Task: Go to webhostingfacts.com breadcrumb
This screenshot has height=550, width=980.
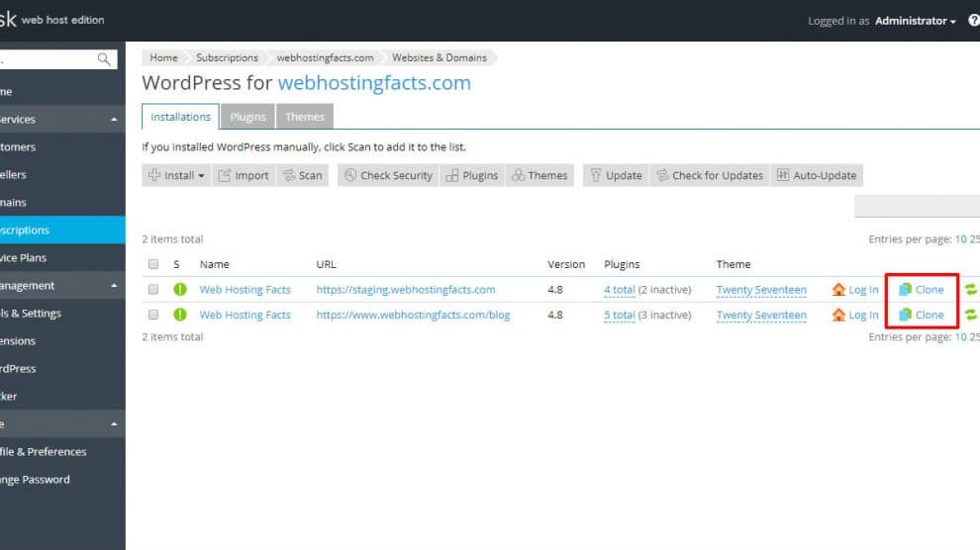Action: pyautogui.click(x=325, y=57)
